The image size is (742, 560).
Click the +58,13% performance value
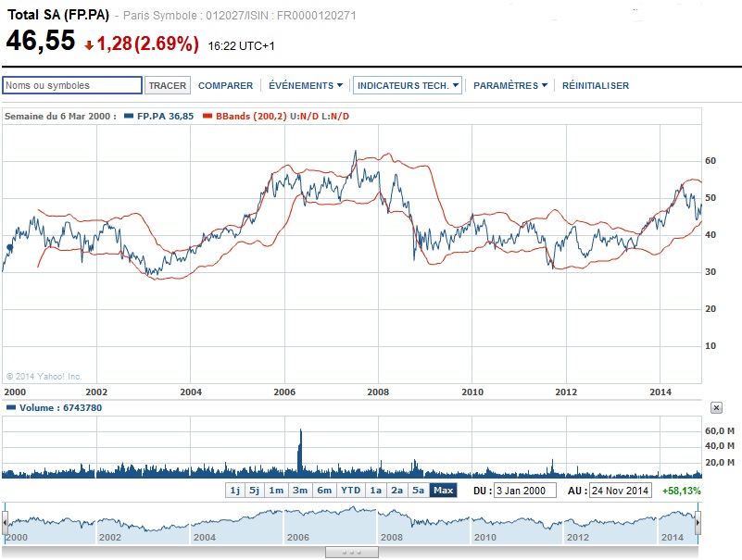pos(681,491)
